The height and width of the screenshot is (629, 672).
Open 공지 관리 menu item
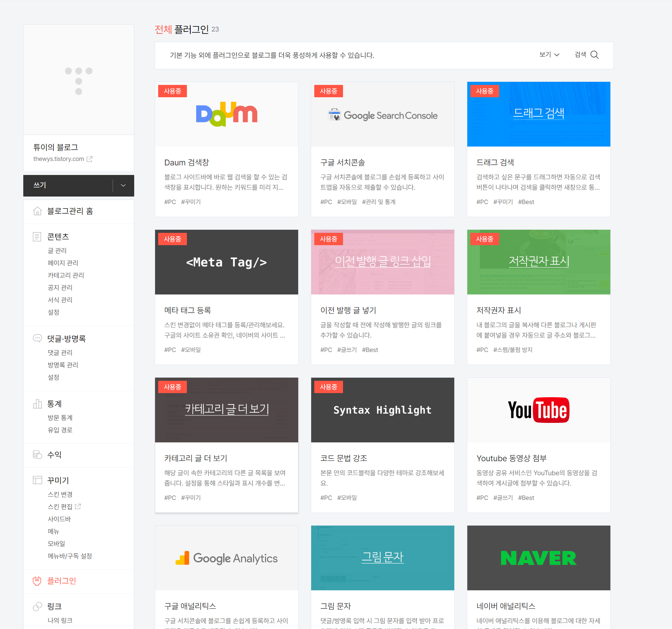[60, 288]
